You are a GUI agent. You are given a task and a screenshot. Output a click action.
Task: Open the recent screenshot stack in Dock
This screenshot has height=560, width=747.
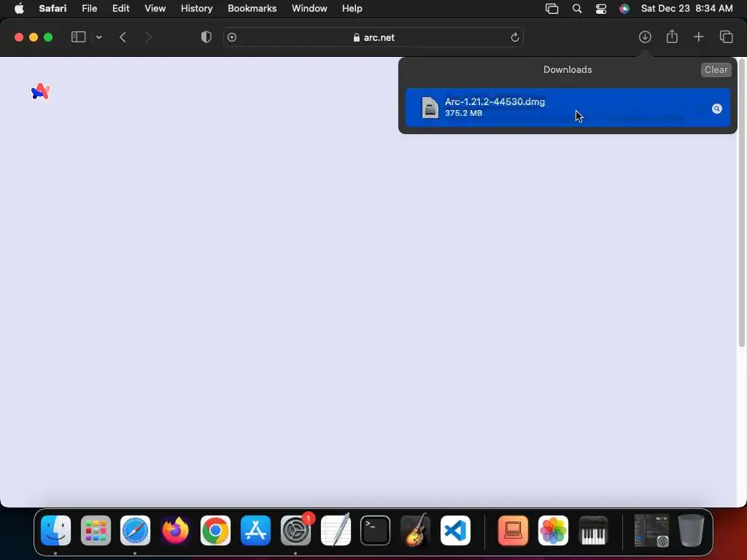(x=651, y=531)
